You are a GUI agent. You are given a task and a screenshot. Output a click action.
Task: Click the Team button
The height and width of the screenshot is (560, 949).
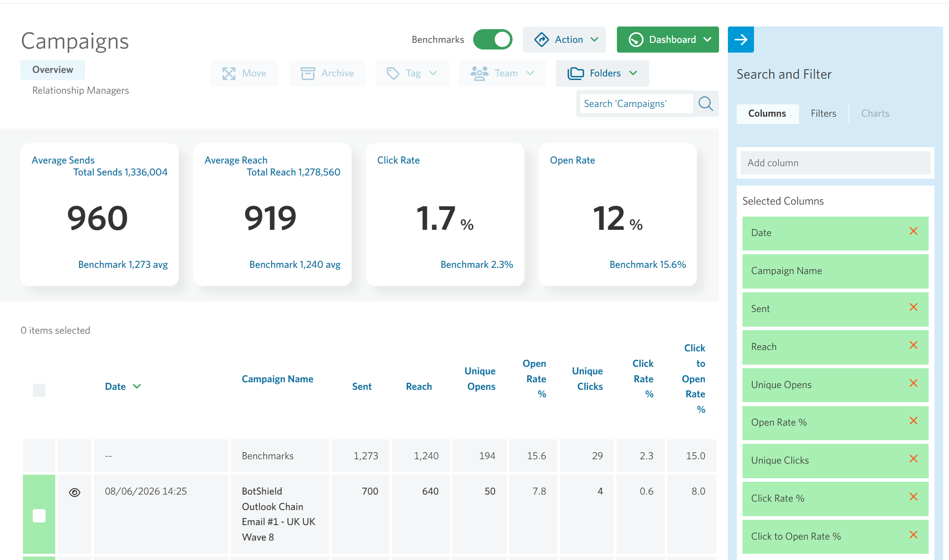pyautogui.click(x=502, y=73)
